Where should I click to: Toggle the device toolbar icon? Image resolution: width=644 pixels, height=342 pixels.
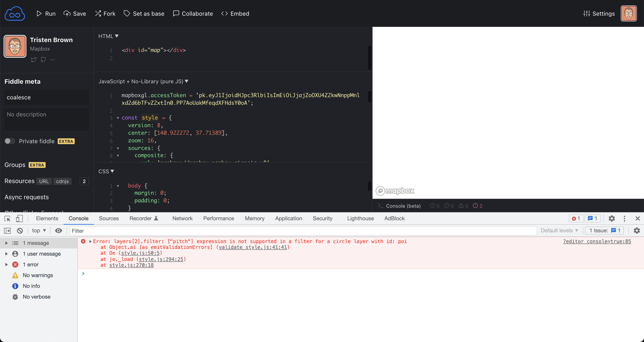click(x=19, y=218)
